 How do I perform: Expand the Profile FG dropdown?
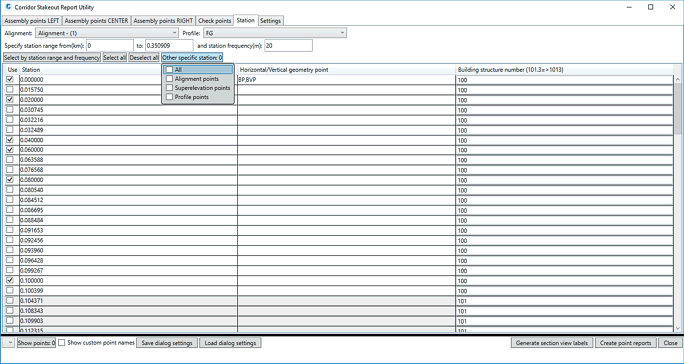(275, 33)
